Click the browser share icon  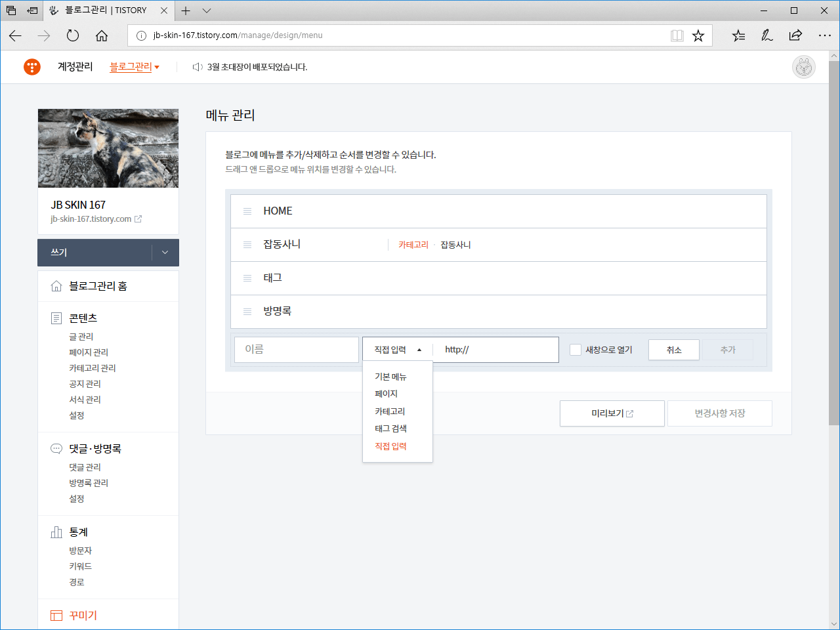tap(795, 35)
